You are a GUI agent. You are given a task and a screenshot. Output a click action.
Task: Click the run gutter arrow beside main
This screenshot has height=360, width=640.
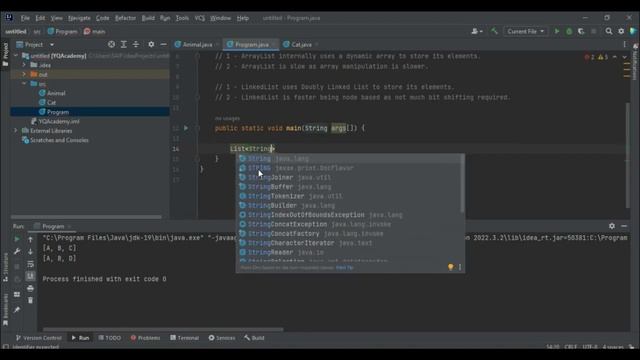(x=186, y=128)
